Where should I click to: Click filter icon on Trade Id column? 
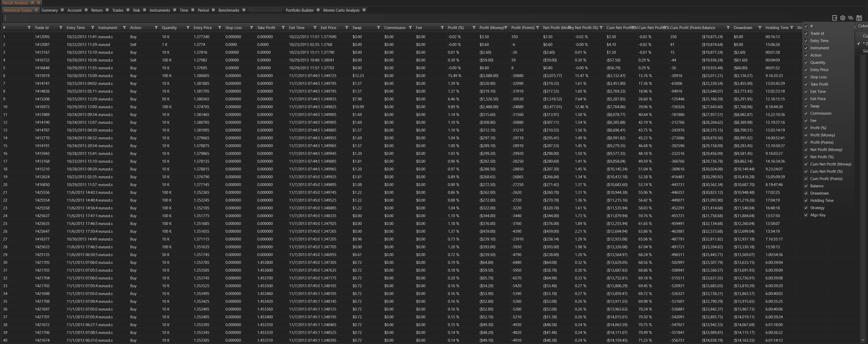(x=61, y=27)
